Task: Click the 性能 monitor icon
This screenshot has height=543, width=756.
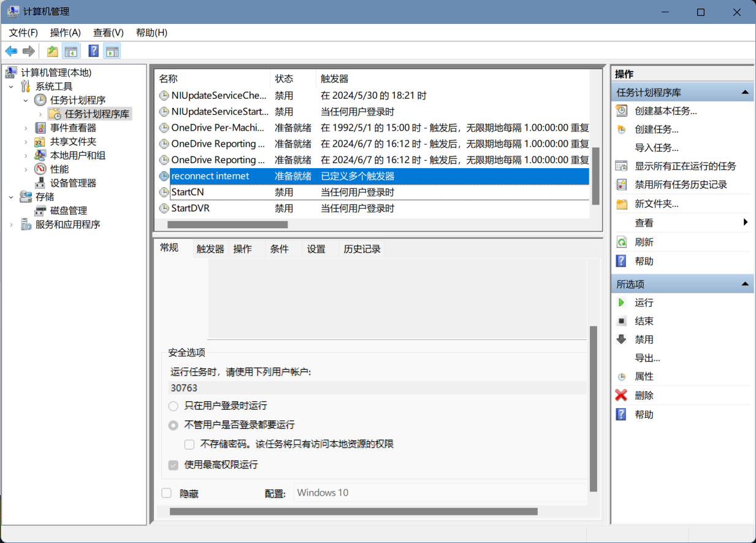Action: [x=40, y=169]
